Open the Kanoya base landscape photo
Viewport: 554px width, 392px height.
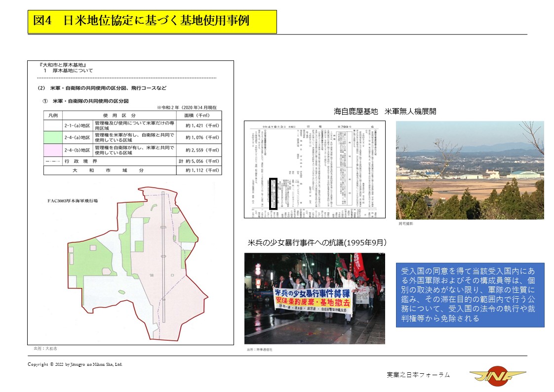pyautogui.click(x=470, y=170)
